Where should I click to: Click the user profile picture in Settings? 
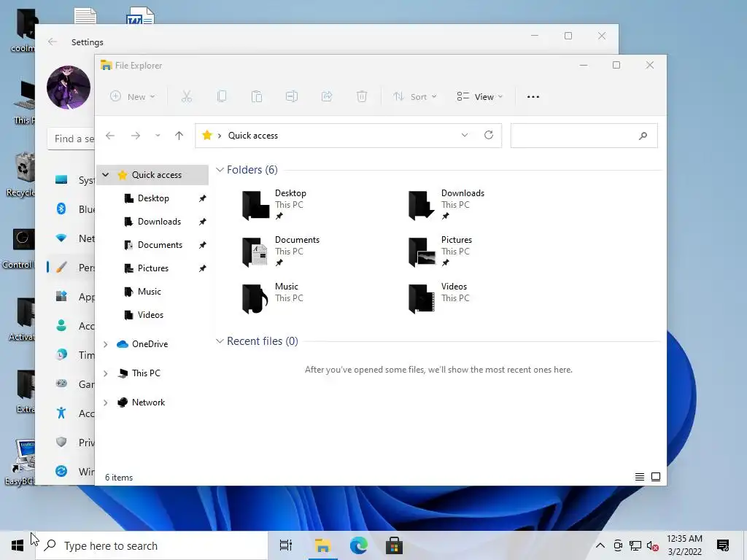(69, 87)
